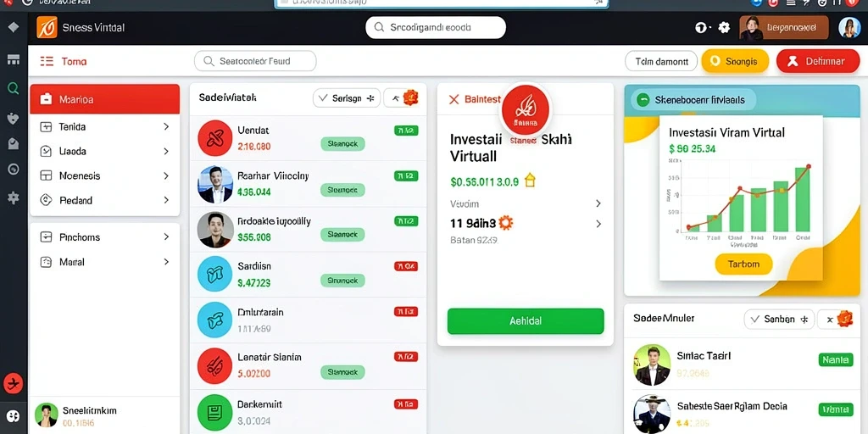Viewport: 868px width, 434px height.
Task: Click the red badge in the Sardiisn row
Action: (x=406, y=266)
